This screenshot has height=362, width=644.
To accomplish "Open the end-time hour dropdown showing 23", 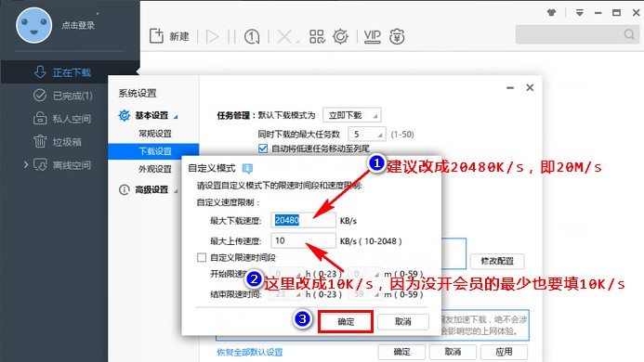I will (x=286, y=294).
